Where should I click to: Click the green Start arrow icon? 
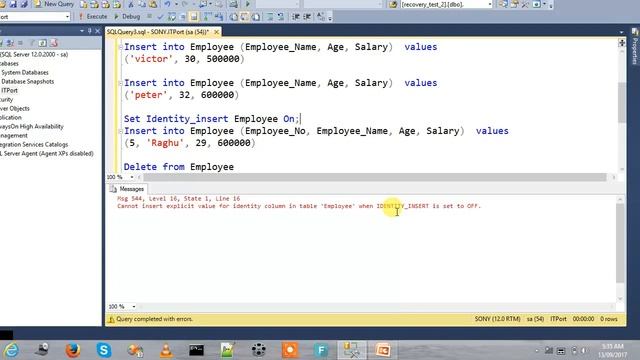(x=248, y=4)
